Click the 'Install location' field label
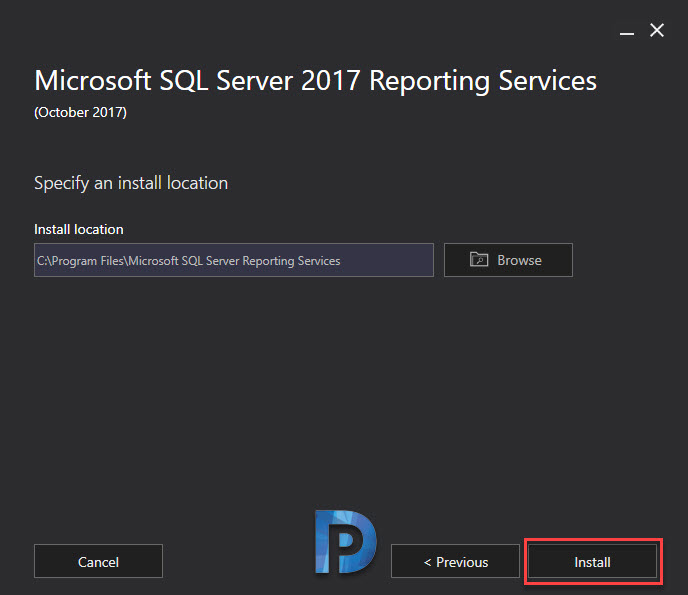This screenshot has height=595, width=688. 79,229
